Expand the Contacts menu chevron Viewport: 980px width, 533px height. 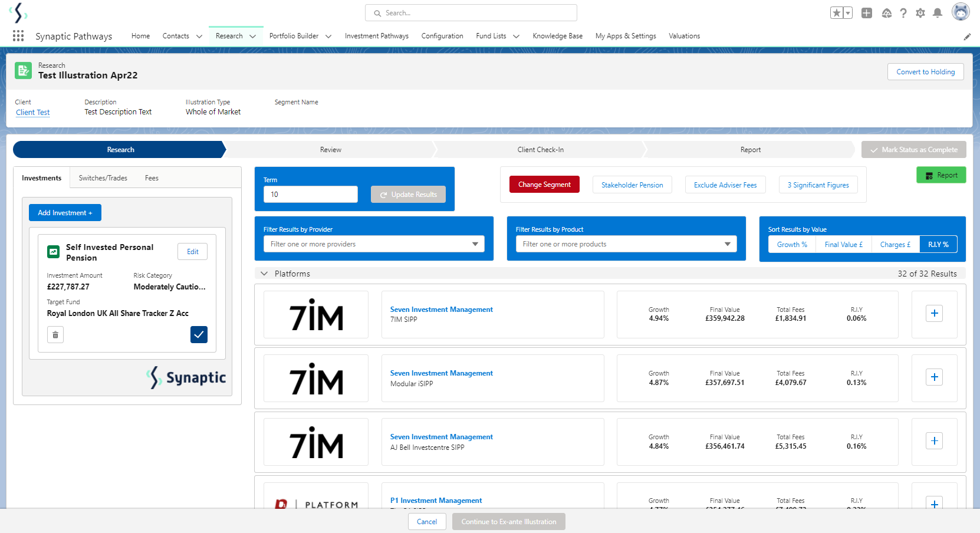[199, 37]
